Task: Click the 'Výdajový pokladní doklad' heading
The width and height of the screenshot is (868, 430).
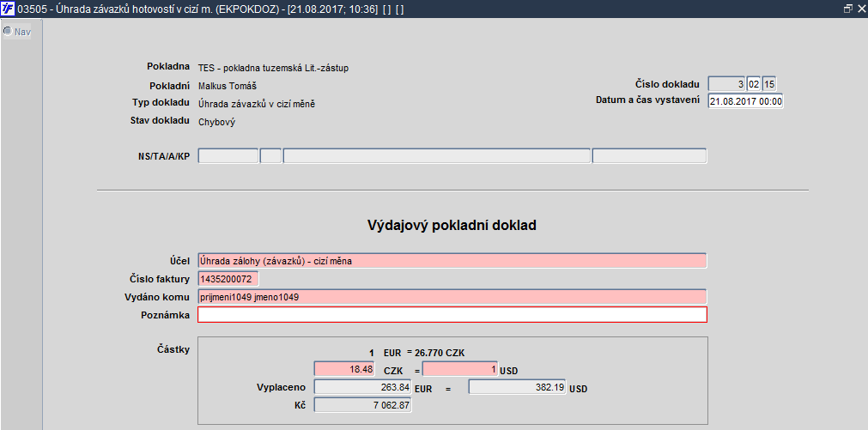Action: pyautogui.click(x=452, y=225)
